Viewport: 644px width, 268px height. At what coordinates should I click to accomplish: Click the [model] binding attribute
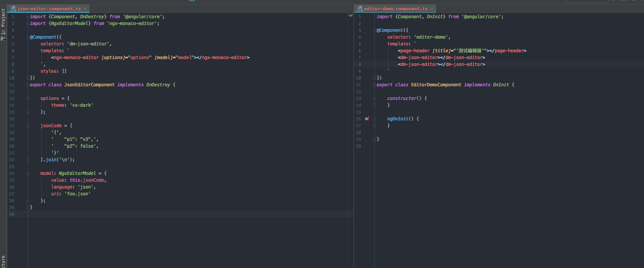click(163, 58)
